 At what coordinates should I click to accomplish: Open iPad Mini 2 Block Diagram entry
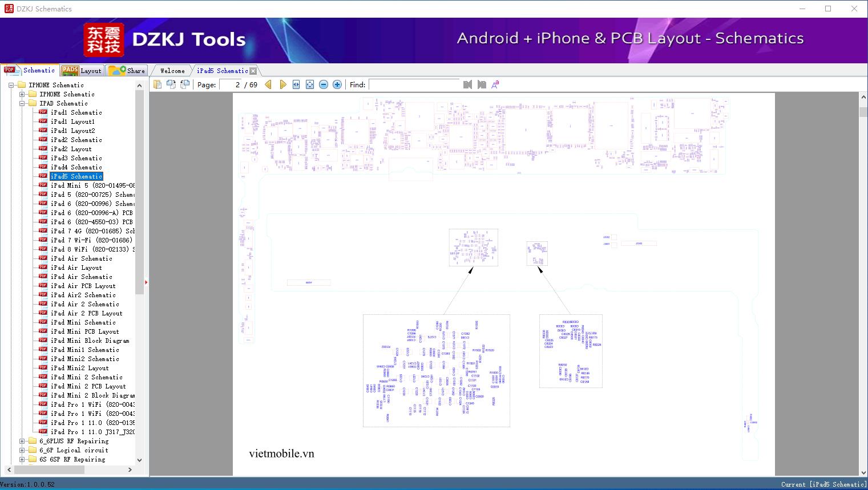pyautogui.click(x=92, y=395)
